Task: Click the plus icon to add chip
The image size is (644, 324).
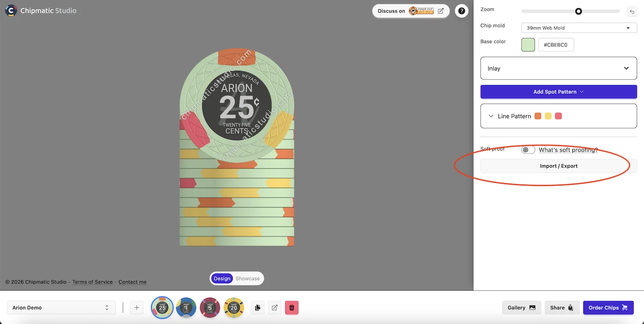Action: coord(137,308)
